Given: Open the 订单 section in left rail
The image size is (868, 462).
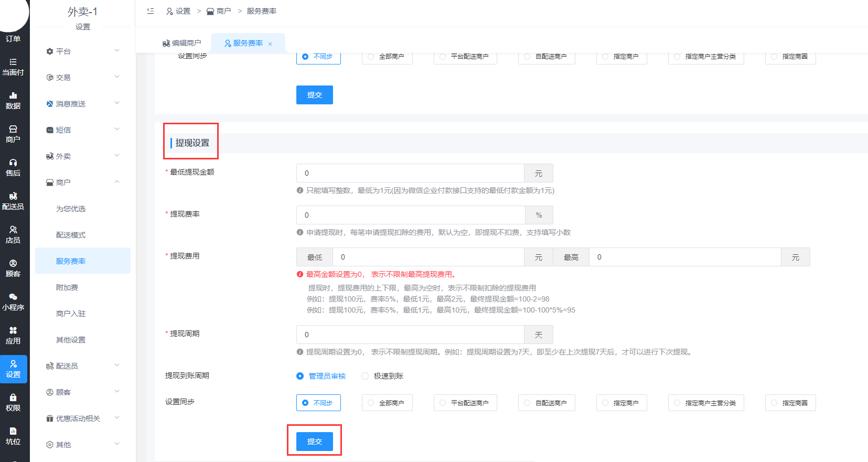Looking at the screenshot, I should click(13, 39).
